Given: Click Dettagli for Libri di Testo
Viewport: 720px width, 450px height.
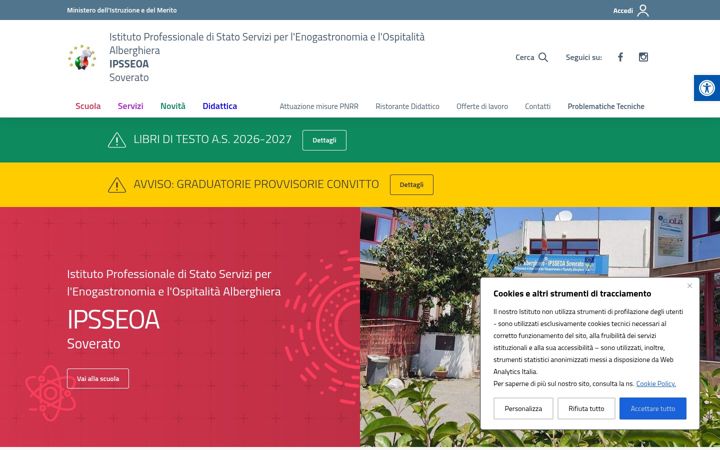Looking at the screenshot, I should coord(324,141).
